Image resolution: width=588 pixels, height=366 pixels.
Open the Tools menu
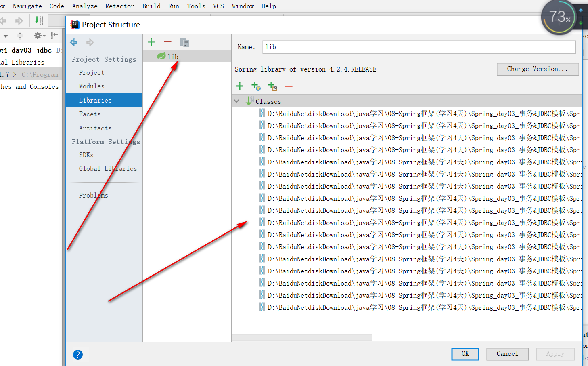pos(196,6)
